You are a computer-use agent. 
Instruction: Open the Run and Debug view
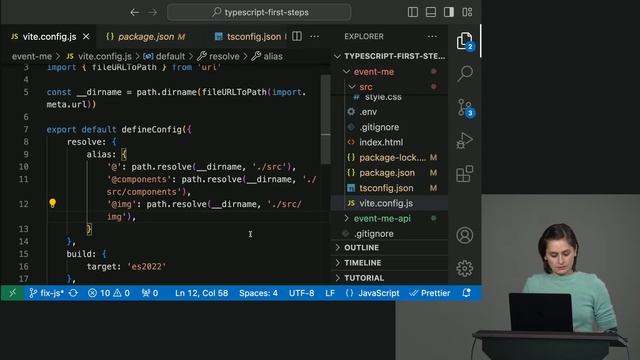(x=464, y=141)
